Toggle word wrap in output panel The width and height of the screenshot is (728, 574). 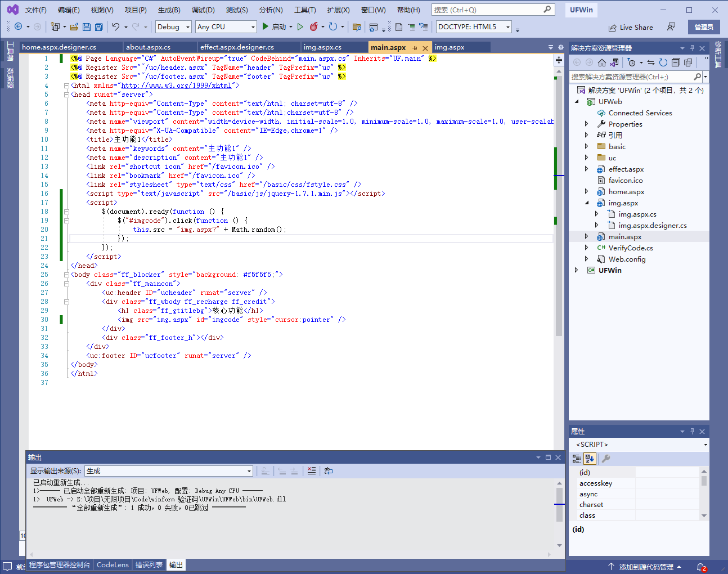point(329,471)
